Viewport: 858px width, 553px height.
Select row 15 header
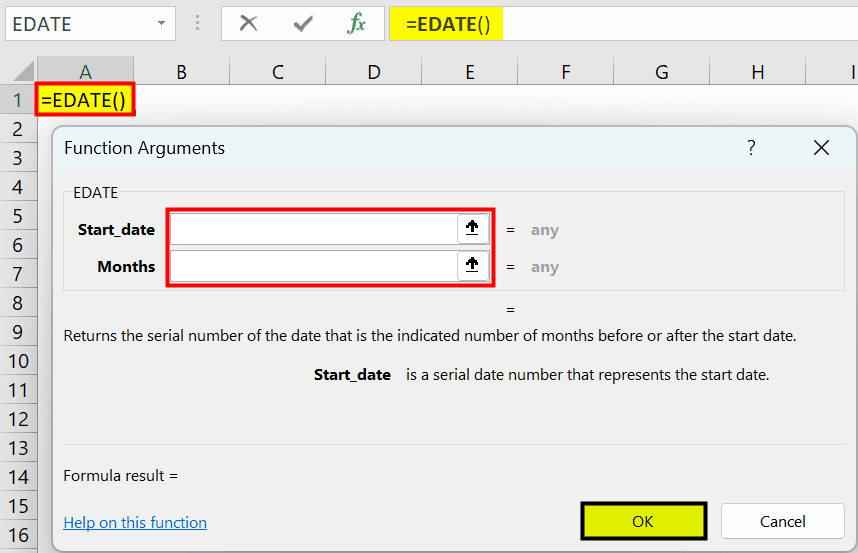tap(18, 506)
